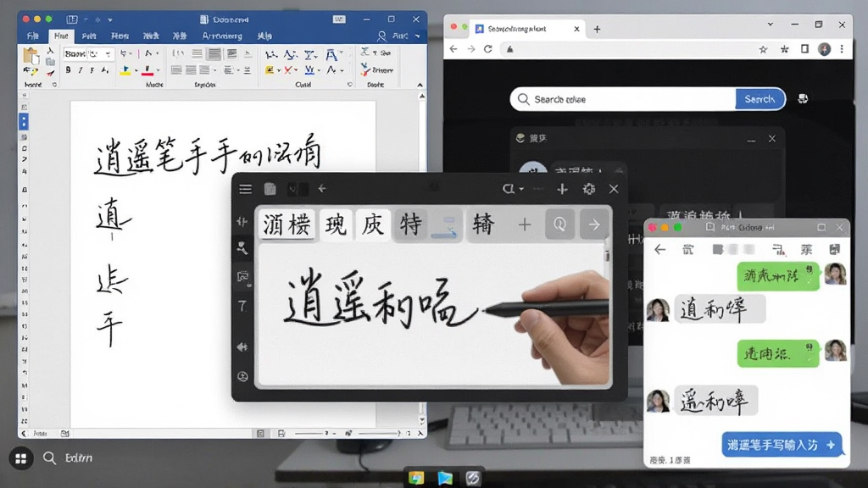Expand the dropdown beside the handwriting panel search icon
868x488 pixels.
[521, 189]
